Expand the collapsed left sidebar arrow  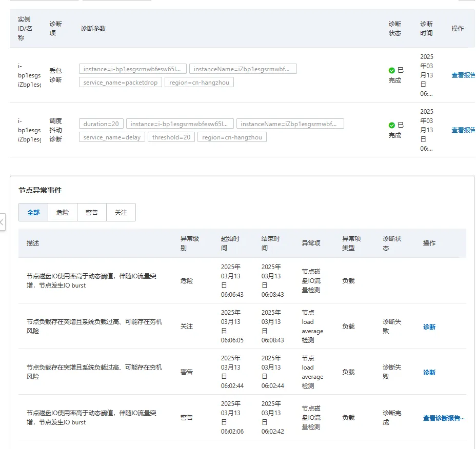click(x=2, y=222)
